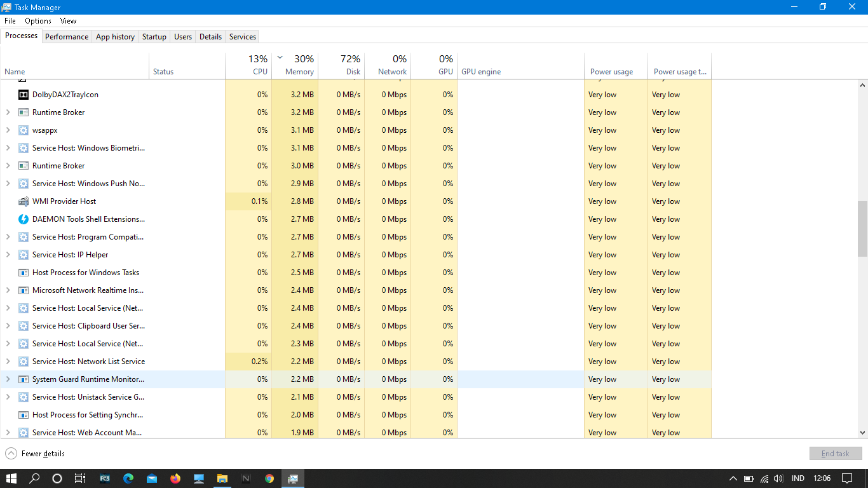
Task: Switch to the App history tab
Action: click(115, 37)
